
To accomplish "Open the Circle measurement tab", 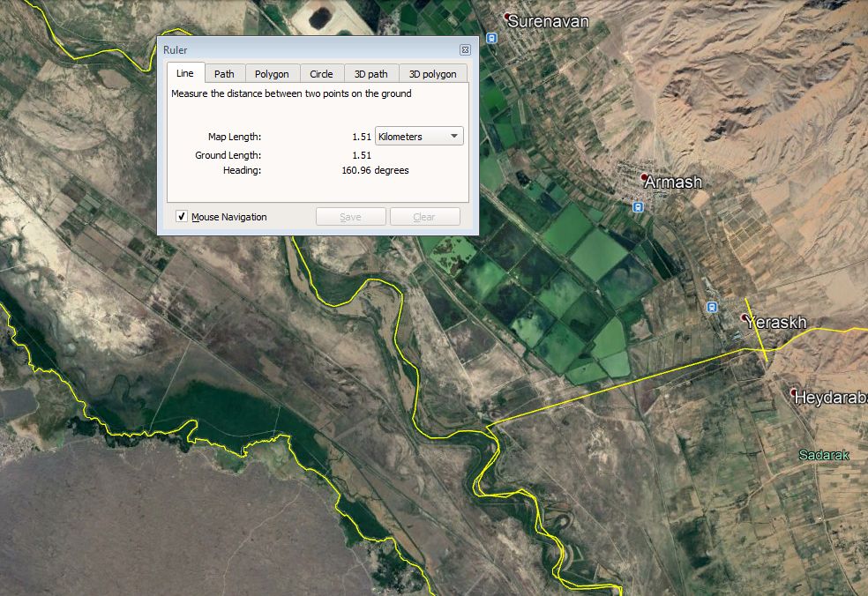I will (321, 74).
